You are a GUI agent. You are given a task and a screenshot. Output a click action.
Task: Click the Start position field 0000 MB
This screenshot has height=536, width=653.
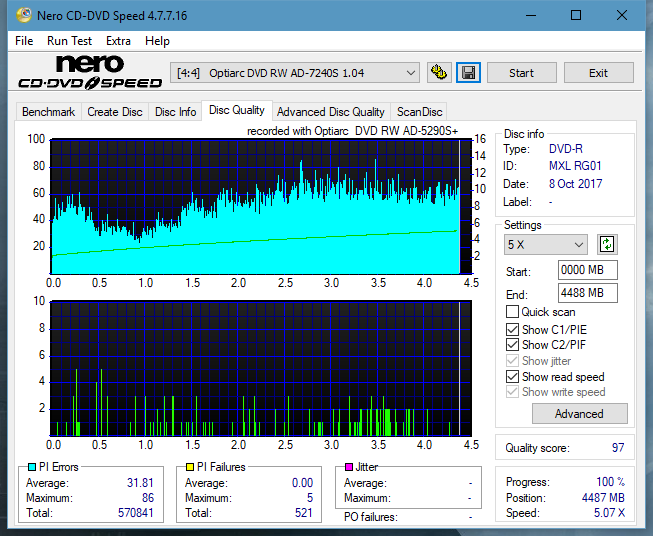(x=588, y=270)
